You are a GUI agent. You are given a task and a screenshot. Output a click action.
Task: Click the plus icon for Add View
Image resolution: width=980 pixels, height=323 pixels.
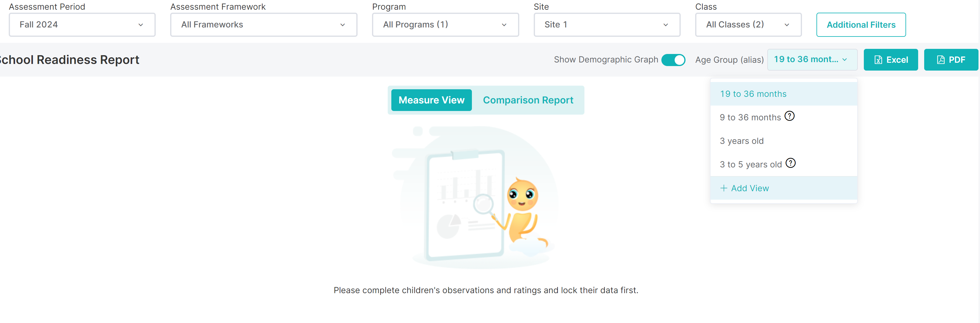pyautogui.click(x=724, y=188)
